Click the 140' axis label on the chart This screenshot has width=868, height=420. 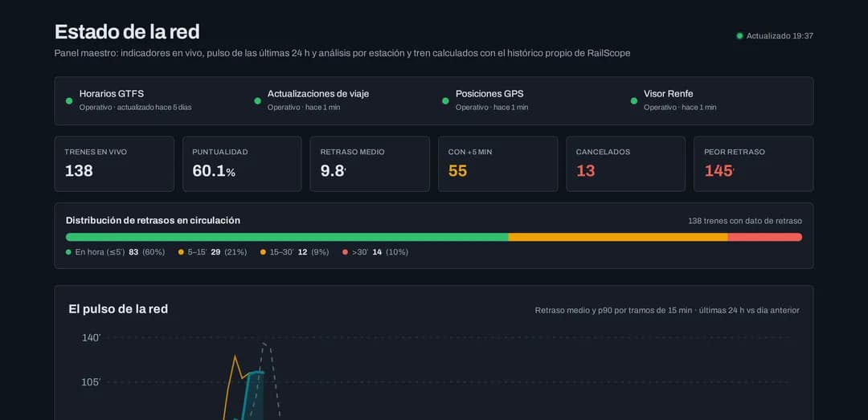[92, 337]
